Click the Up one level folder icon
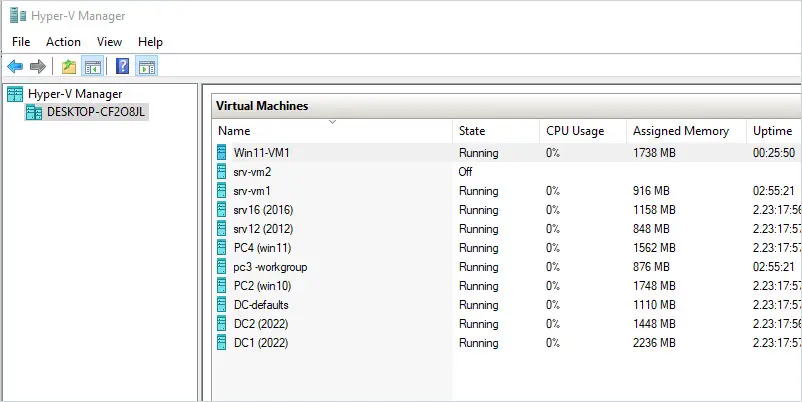This screenshot has width=802, height=402. (69, 66)
